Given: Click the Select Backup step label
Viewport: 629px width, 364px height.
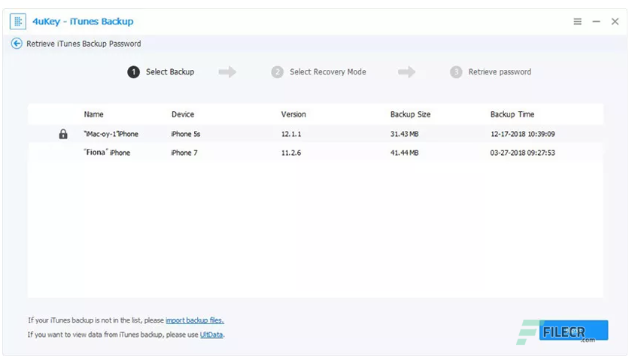Looking at the screenshot, I should point(170,71).
